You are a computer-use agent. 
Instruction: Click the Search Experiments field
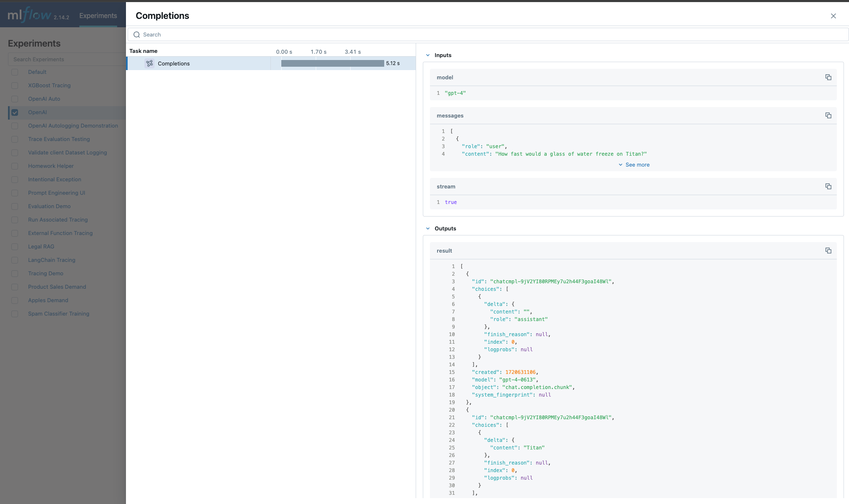point(67,59)
